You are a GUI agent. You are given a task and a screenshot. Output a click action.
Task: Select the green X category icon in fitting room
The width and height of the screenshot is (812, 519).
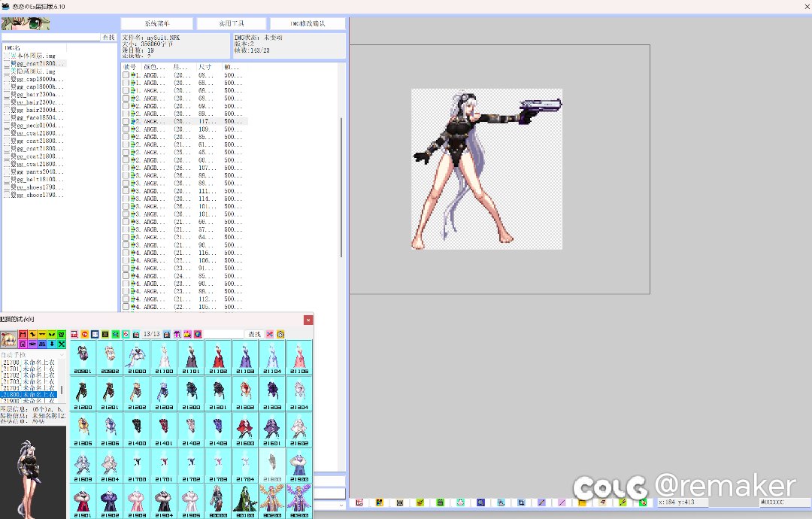pyautogui.click(x=62, y=344)
